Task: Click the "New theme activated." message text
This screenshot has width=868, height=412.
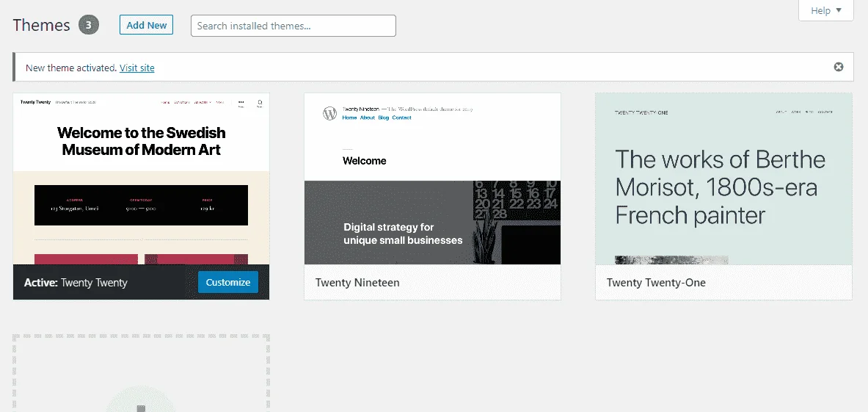Action: click(71, 68)
